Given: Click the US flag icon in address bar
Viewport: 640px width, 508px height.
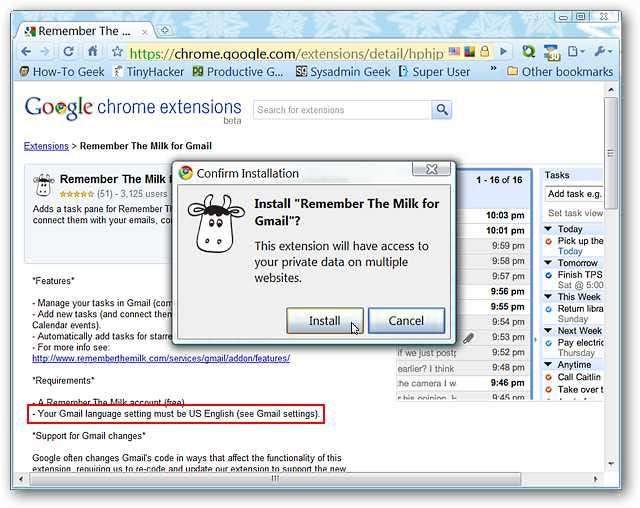Looking at the screenshot, I should pyautogui.click(x=454, y=51).
